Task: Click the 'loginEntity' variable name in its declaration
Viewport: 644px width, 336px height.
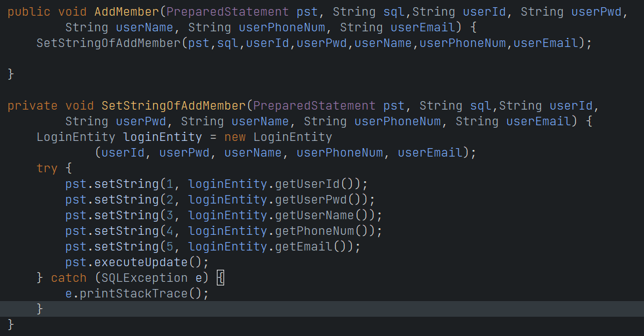Action: point(163,137)
